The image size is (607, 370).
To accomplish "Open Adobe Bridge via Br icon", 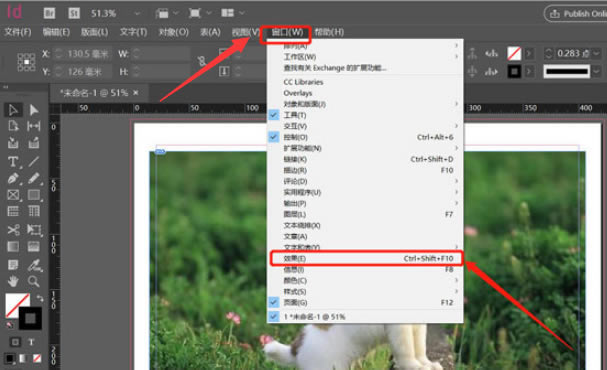I will tap(49, 14).
